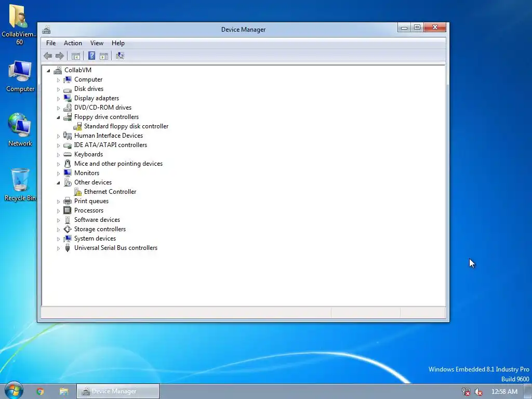Expand the Disk drives node arrow
The width and height of the screenshot is (532, 399).
click(58, 89)
